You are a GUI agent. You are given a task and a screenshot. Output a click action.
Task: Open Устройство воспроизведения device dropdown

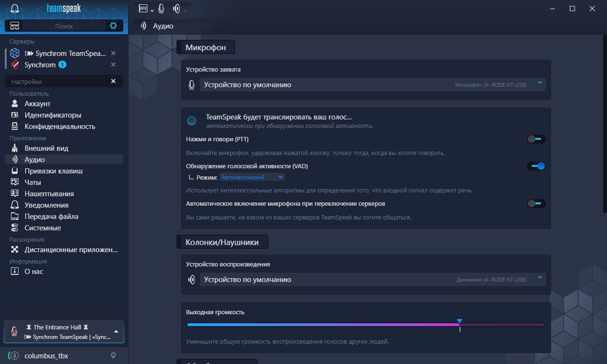click(x=373, y=280)
